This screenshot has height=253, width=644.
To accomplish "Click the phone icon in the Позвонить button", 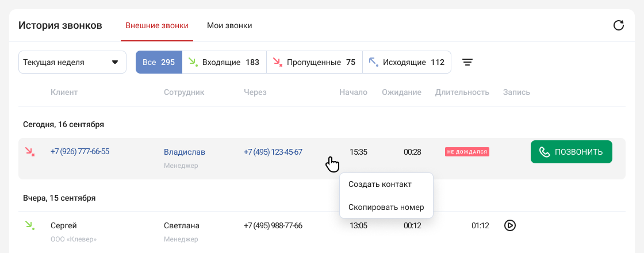I will pyautogui.click(x=544, y=152).
